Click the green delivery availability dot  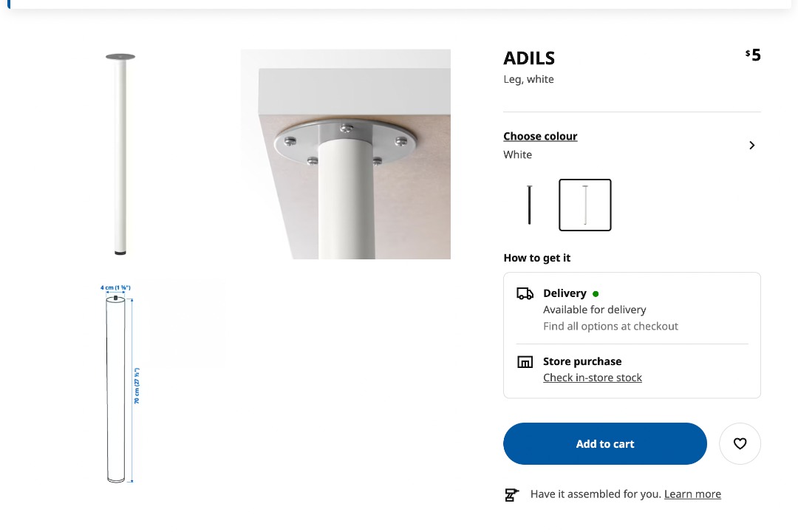(596, 294)
